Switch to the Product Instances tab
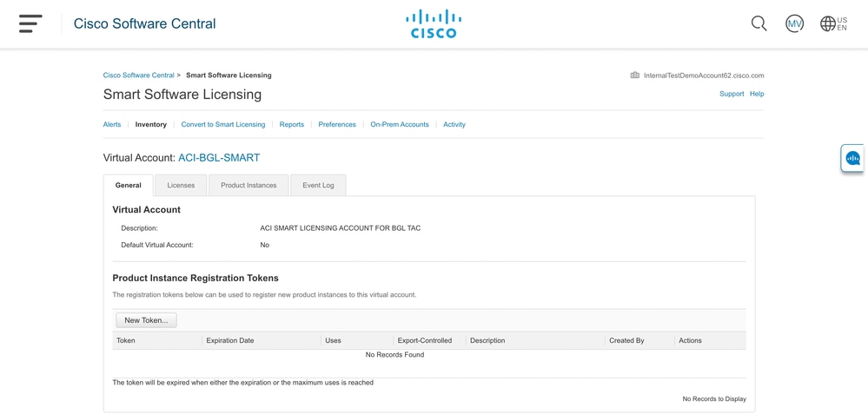This screenshot has width=868, height=414. (x=248, y=185)
